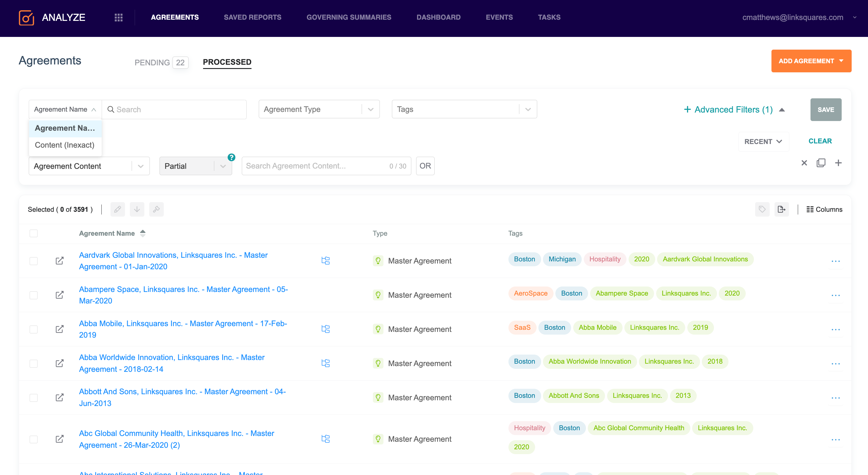Click the agreement name Search input field
The width and height of the screenshot is (868, 475).
click(x=174, y=110)
